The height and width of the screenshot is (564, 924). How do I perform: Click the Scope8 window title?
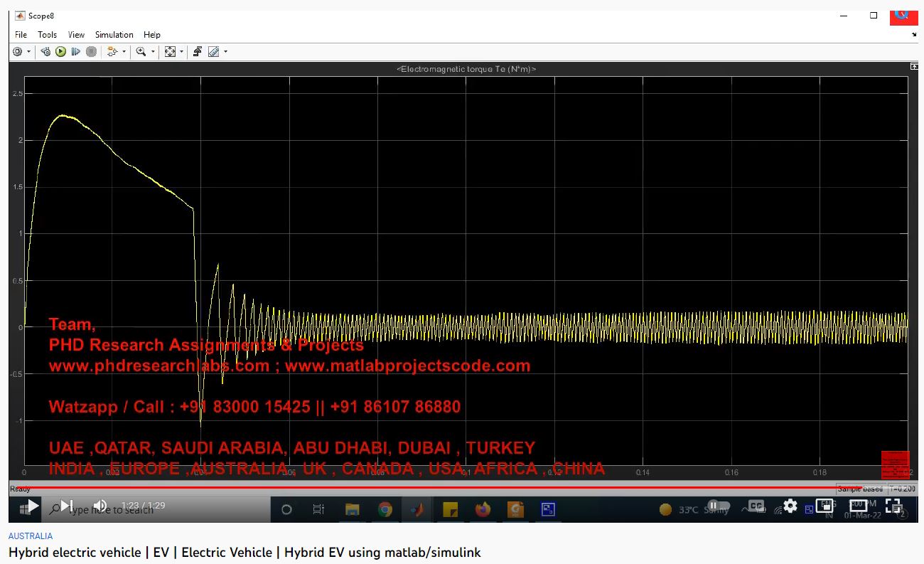(41, 16)
